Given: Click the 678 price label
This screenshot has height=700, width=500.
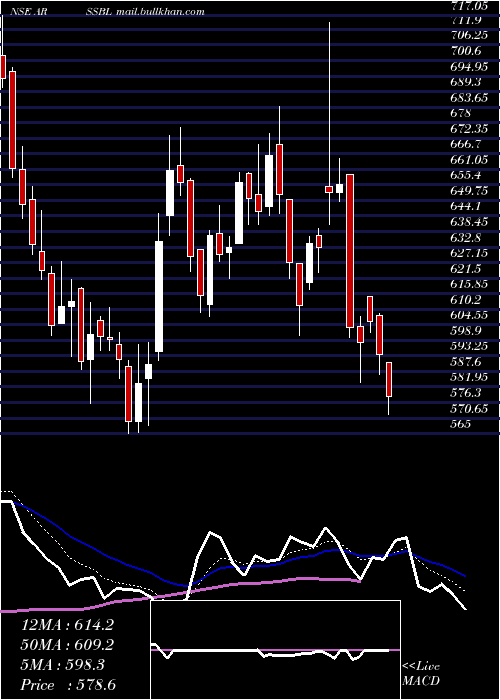Looking at the screenshot, I should (x=461, y=113).
